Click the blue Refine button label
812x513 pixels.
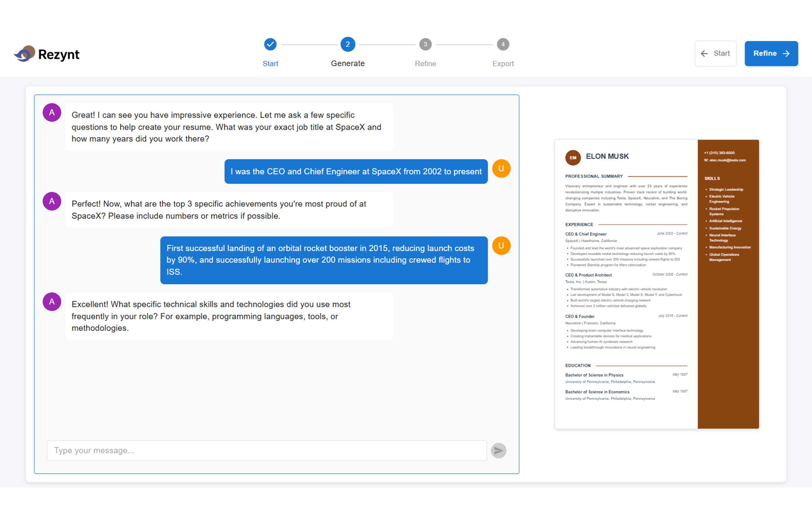[765, 53]
